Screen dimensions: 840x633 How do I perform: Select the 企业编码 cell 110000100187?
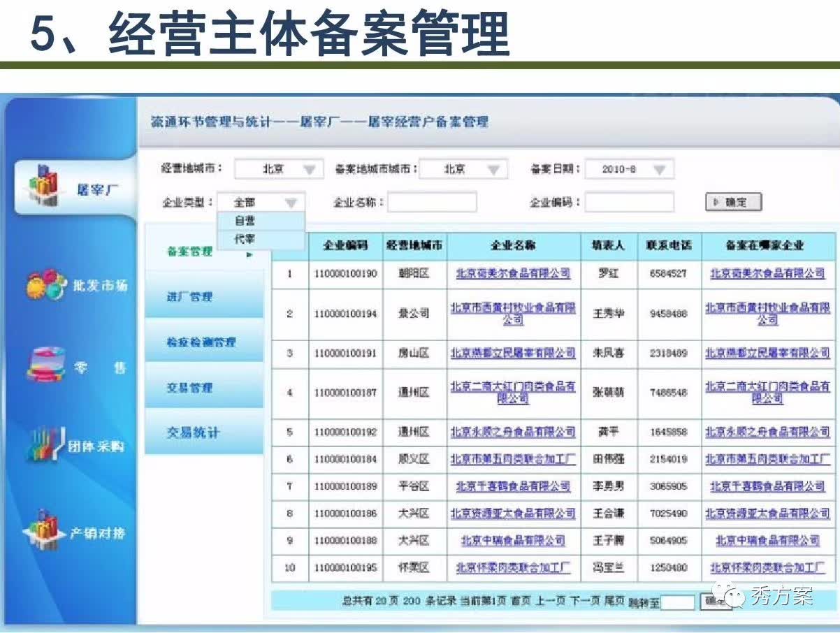[345, 393]
